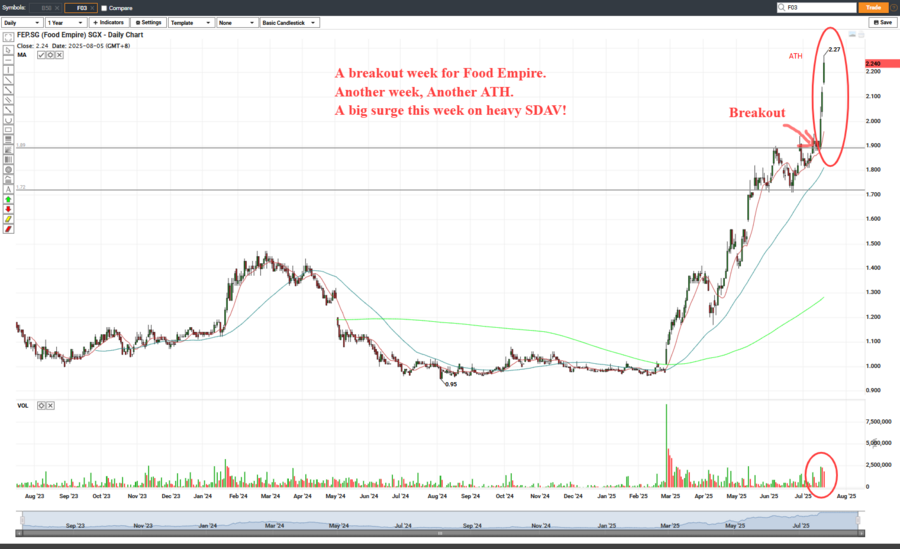Click the 2.27 high price label
The width and height of the screenshot is (900, 549).
coord(834,49)
